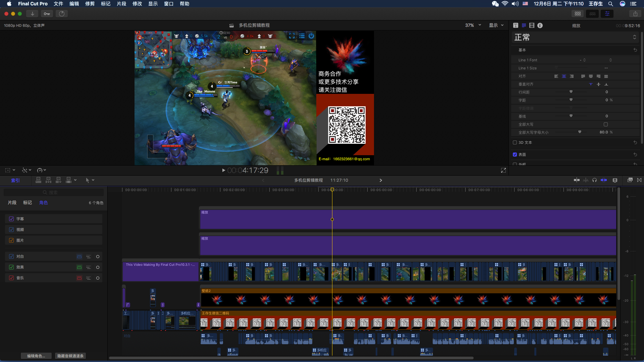Solo selected items headphone icon
The width and height of the screenshot is (644, 362).
[594, 180]
